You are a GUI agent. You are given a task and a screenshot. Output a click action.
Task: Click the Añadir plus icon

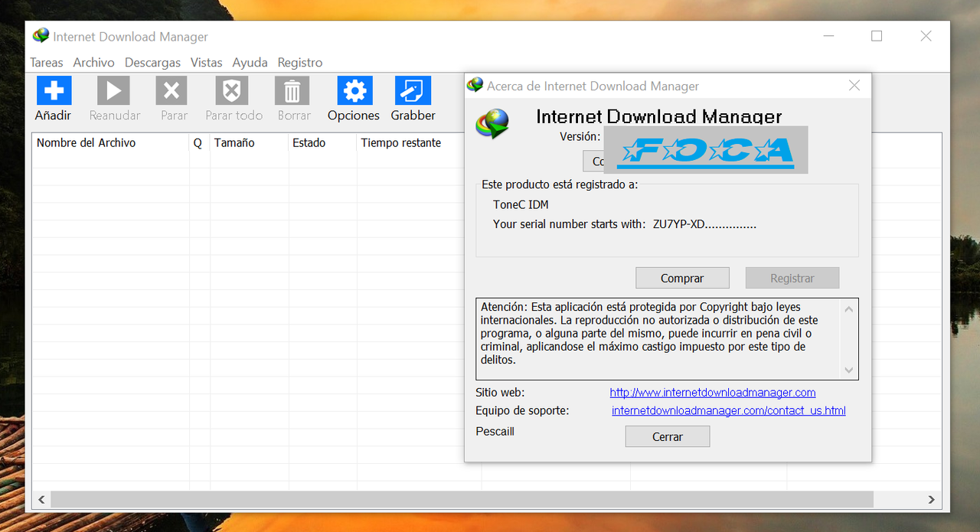pos(54,90)
